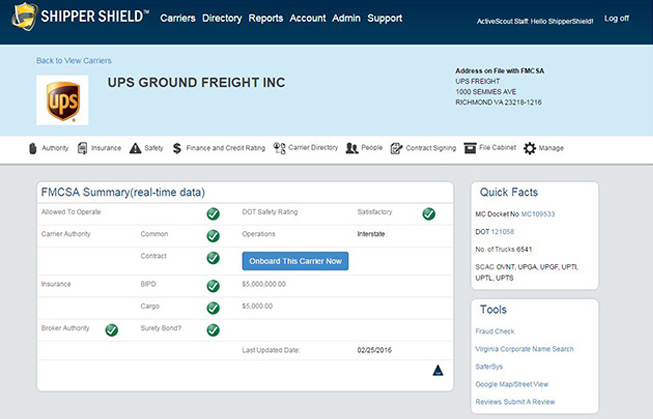Image resolution: width=653 pixels, height=419 pixels.
Task: Click the UPS carrier logo thumbnail
Action: [x=62, y=101]
